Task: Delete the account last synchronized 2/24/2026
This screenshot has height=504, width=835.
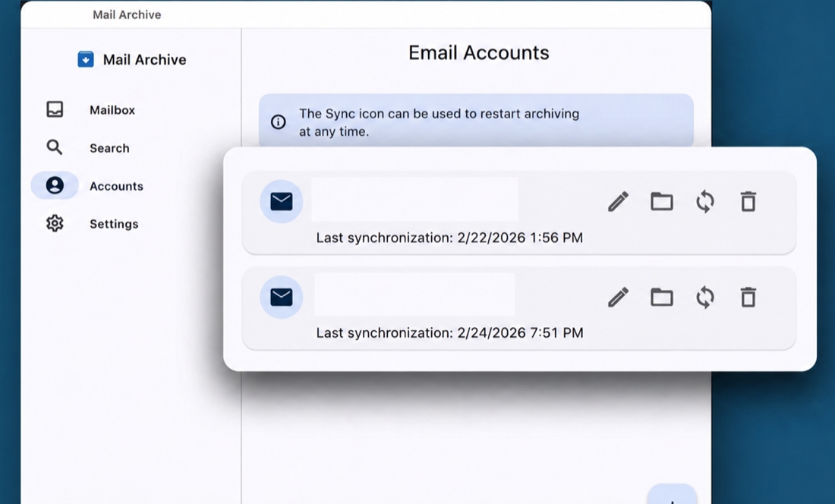Action: (x=748, y=297)
